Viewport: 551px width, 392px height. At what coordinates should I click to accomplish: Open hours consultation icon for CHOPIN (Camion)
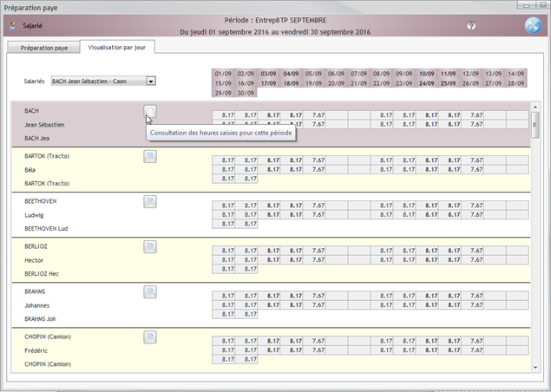150,337
